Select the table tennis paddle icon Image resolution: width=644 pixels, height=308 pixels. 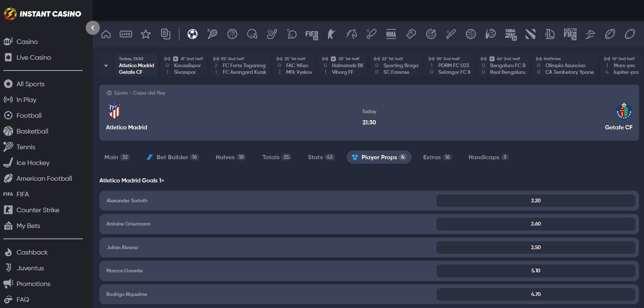point(292,34)
